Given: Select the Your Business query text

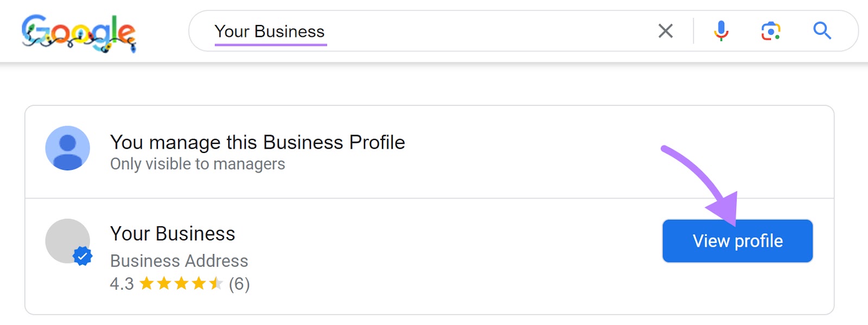Looking at the screenshot, I should [270, 31].
